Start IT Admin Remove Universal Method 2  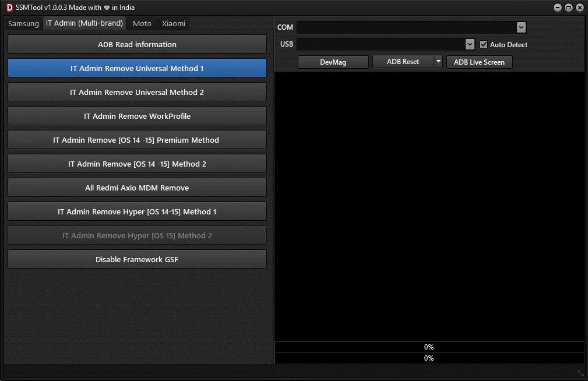click(x=137, y=92)
